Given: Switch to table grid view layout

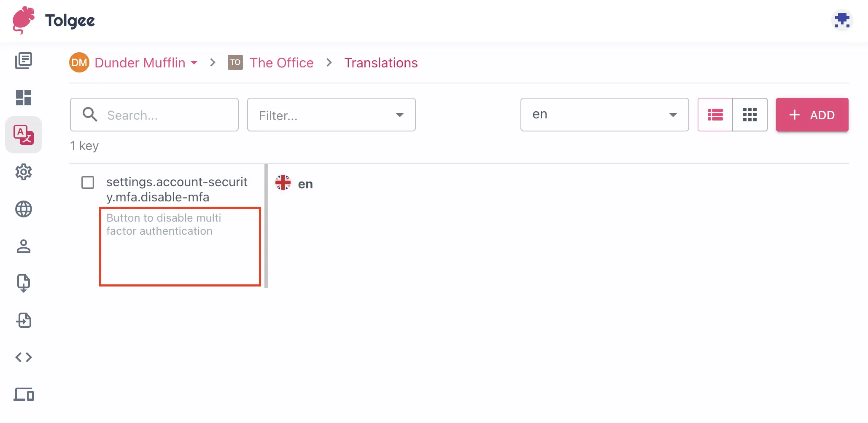Looking at the screenshot, I should (750, 115).
